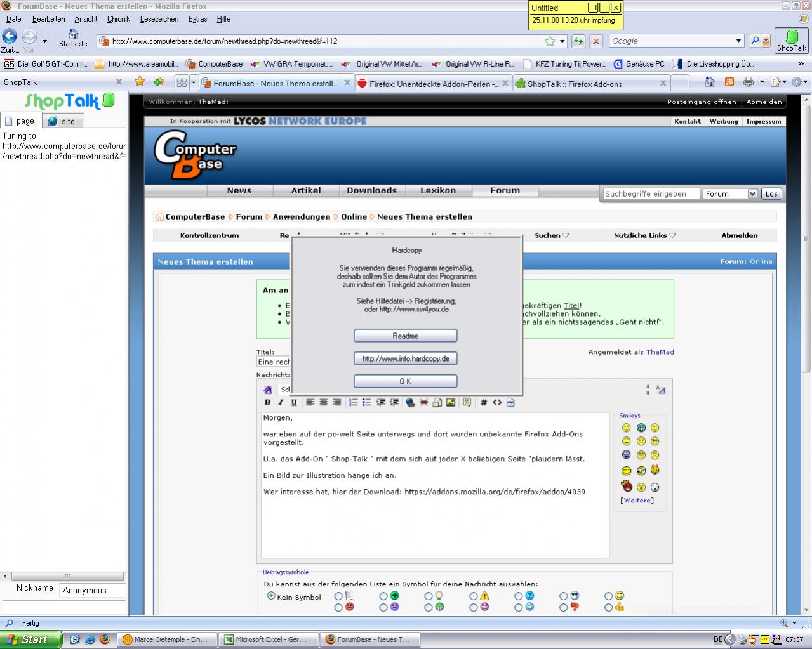The height and width of the screenshot is (649, 812).
Task: Expand the Nützliche Links menu
Action: pyautogui.click(x=644, y=235)
